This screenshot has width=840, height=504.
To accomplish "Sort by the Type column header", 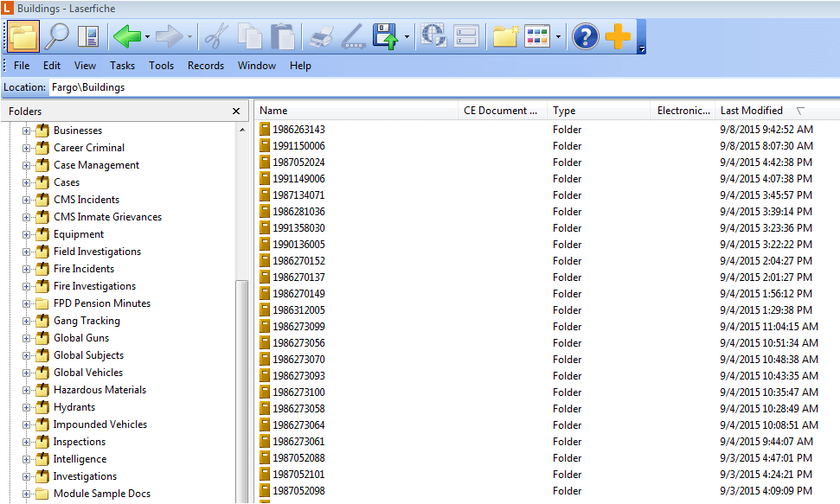I will [599, 111].
